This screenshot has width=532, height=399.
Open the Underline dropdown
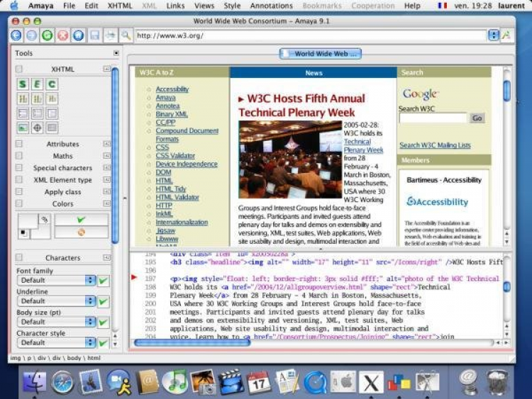tap(56, 301)
